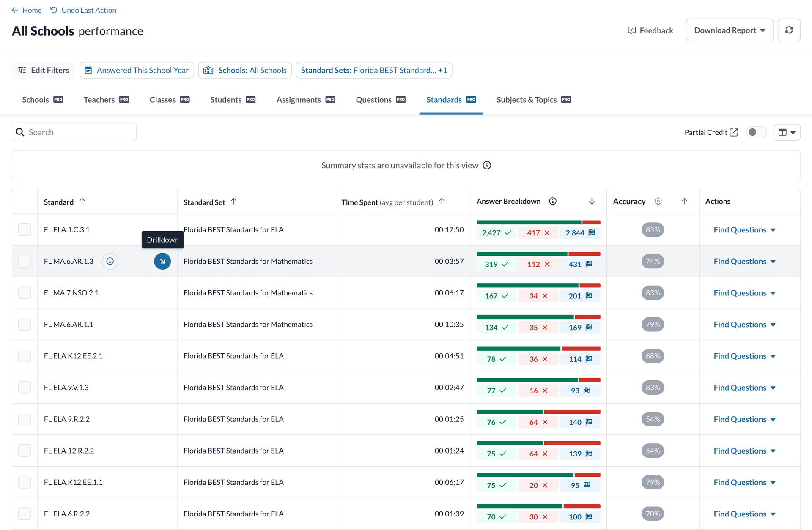
Task: Enable the Partial Credit toggle
Action: coord(757,132)
